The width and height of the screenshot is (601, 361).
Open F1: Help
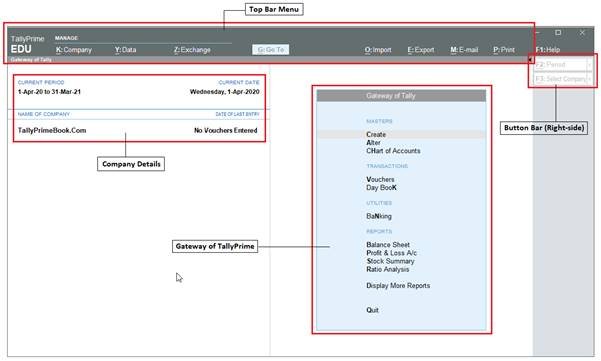pos(548,50)
